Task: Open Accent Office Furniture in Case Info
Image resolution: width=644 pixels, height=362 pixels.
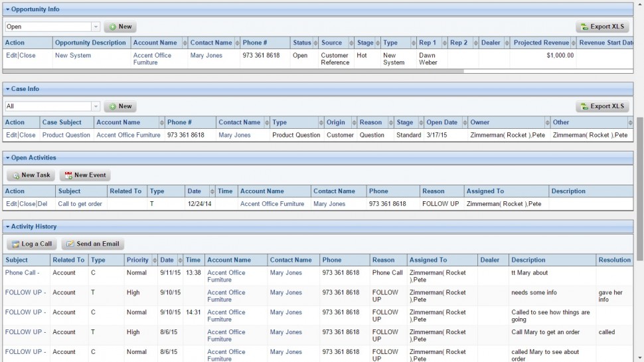Action: pos(129,136)
